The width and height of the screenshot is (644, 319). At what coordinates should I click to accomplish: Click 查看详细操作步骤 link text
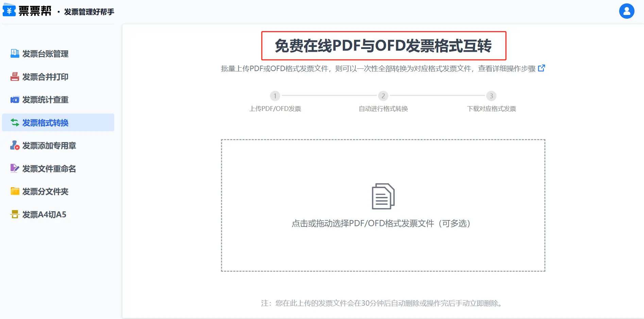[507, 68]
